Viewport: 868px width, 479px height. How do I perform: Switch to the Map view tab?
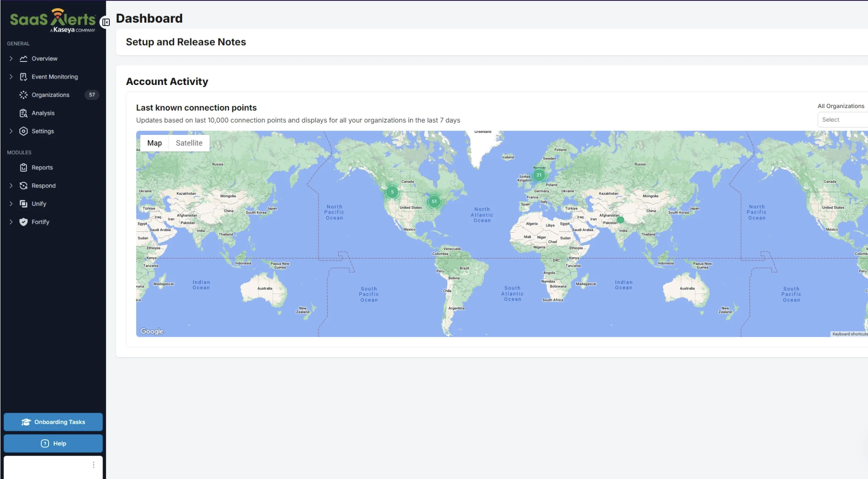pyautogui.click(x=155, y=143)
